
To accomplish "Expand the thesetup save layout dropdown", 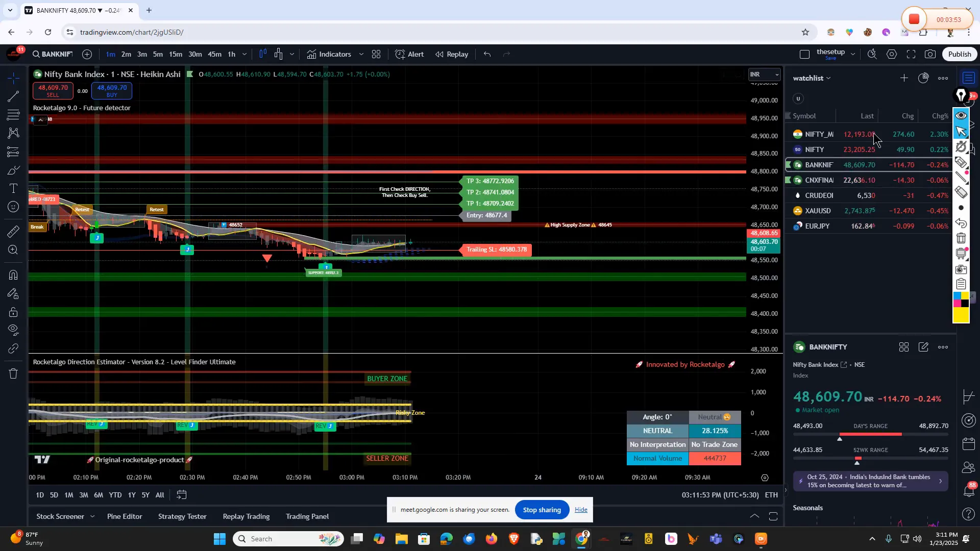I will coord(852,54).
